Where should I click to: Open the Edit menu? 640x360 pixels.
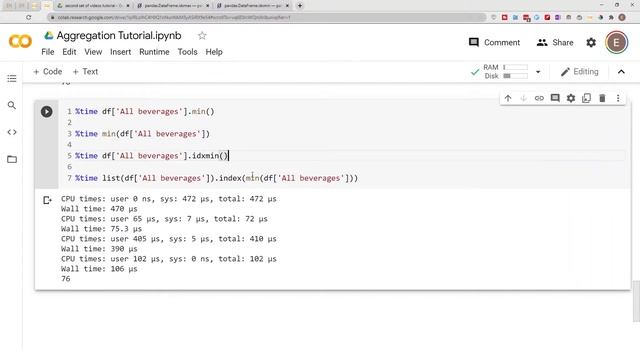69,52
